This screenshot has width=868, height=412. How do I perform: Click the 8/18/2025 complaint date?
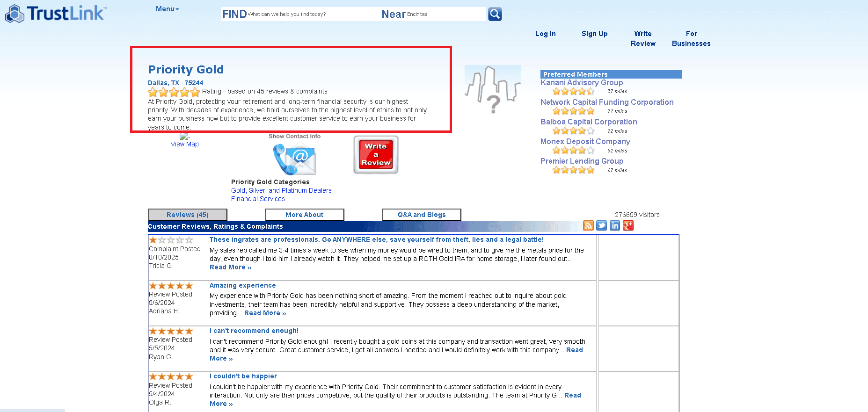click(164, 257)
